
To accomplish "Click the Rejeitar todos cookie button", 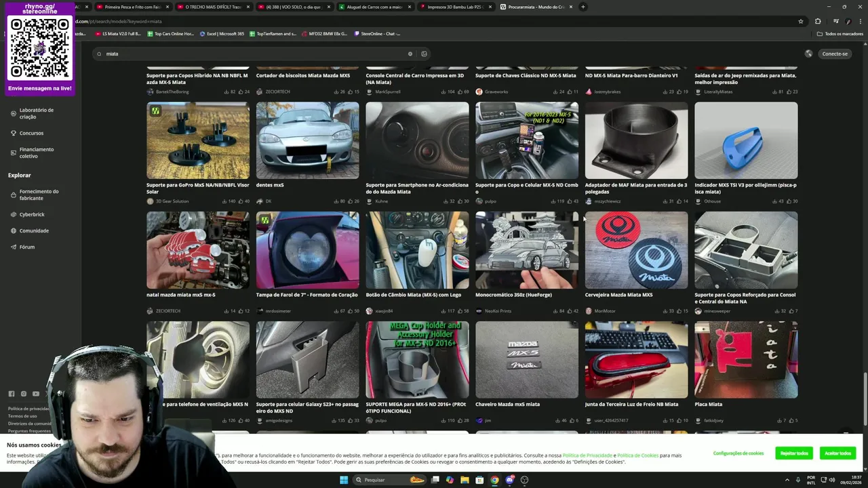I will click(794, 453).
